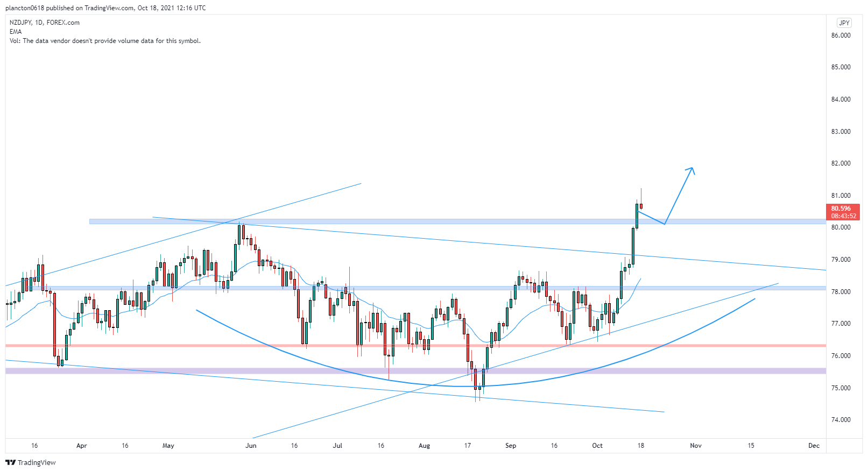Click the 18 date label on time axis
The image size is (868, 472).
coord(641,446)
